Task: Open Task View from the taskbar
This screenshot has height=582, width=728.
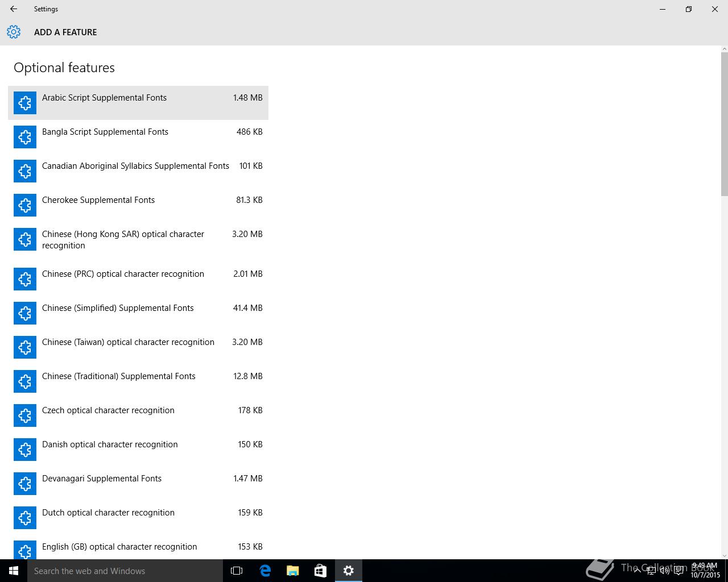Action: [x=237, y=571]
